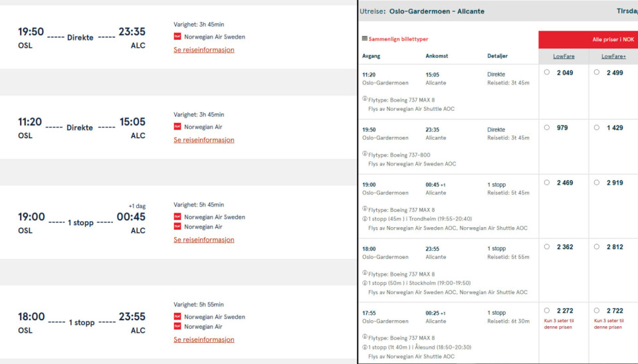The image size is (638, 364).
Task: Open the LowFare+ column header link
Action: (613, 56)
